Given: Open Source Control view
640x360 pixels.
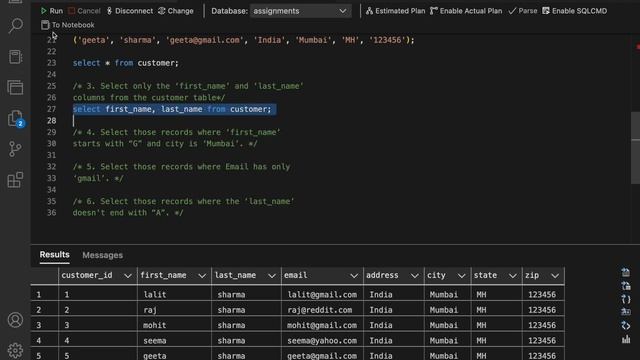Looking at the screenshot, I should pyautogui.click(x=15, y=149).
